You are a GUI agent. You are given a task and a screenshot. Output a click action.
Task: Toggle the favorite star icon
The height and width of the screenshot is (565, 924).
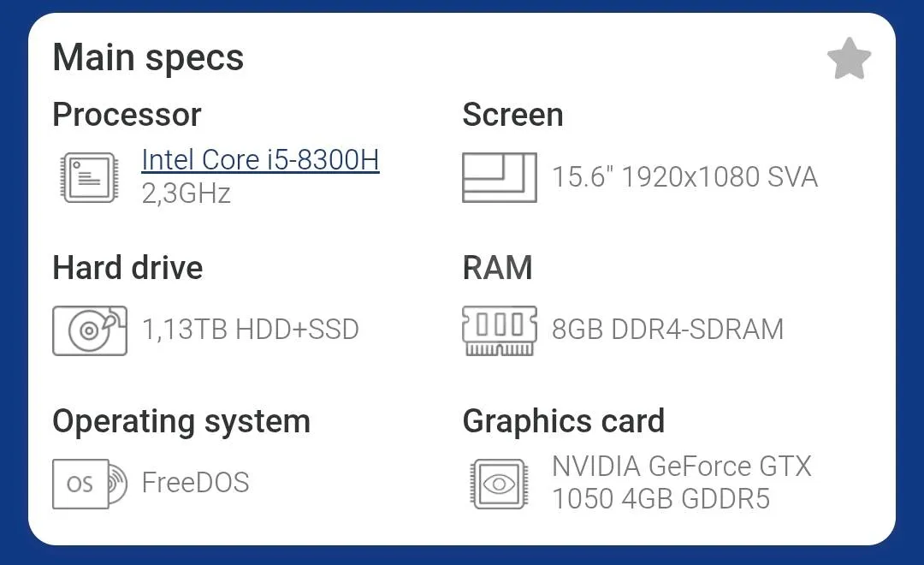click(850, 59)
